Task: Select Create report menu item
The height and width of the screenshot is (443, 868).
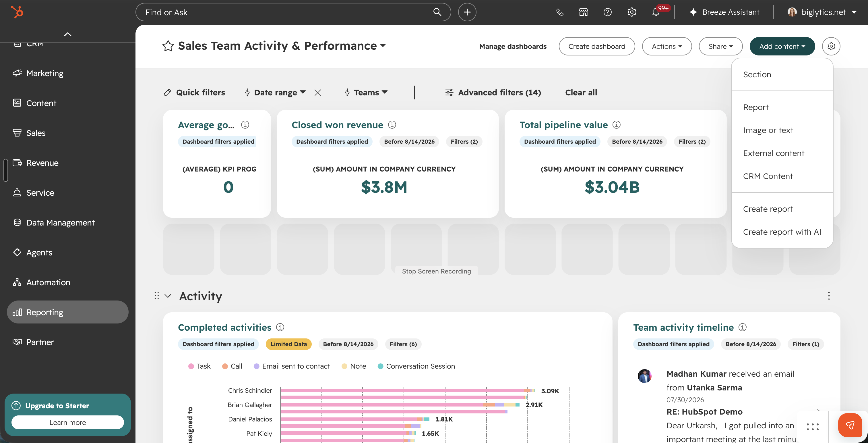Action: click(x=782, y=209)
